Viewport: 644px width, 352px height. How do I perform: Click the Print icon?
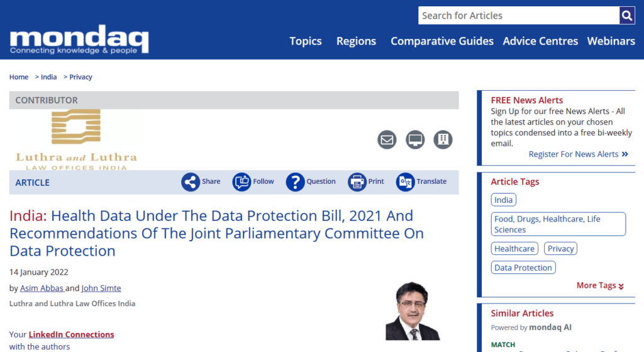[357, 182]
